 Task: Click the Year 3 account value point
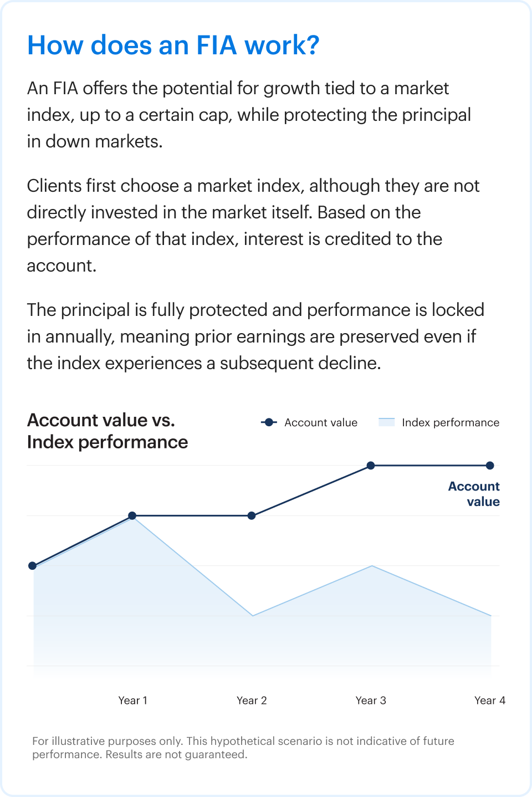(x=371, y=466)
